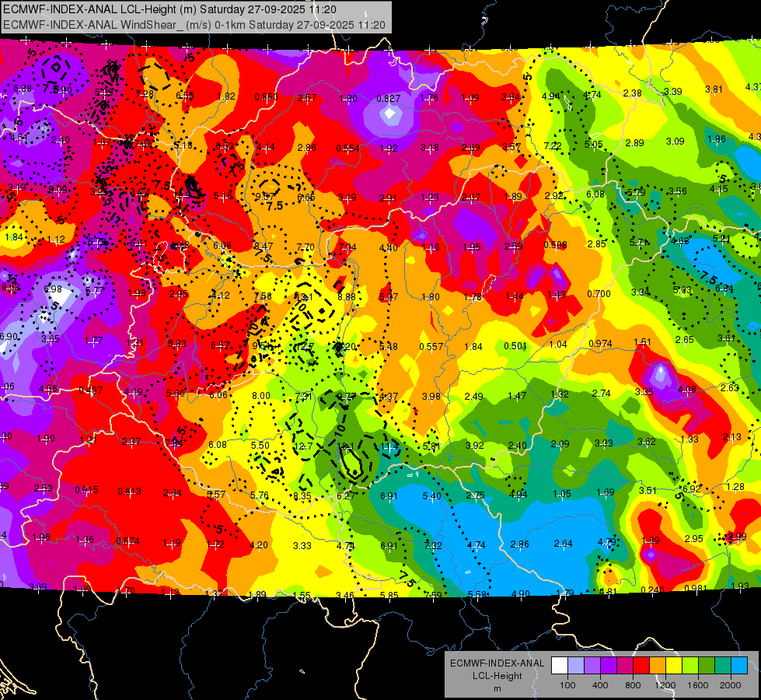Click the legend tick label 2000

[x=731, y=685]
